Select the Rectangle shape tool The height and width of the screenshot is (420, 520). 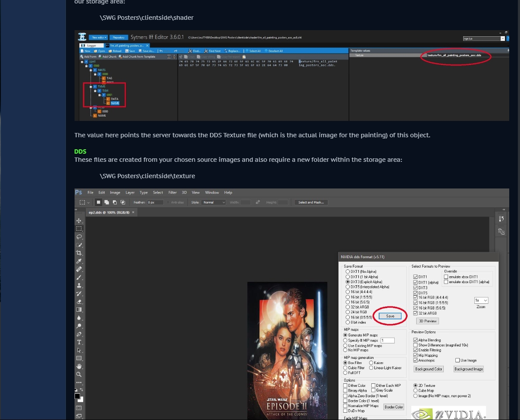pyautogui.click(x=79, y=358)
